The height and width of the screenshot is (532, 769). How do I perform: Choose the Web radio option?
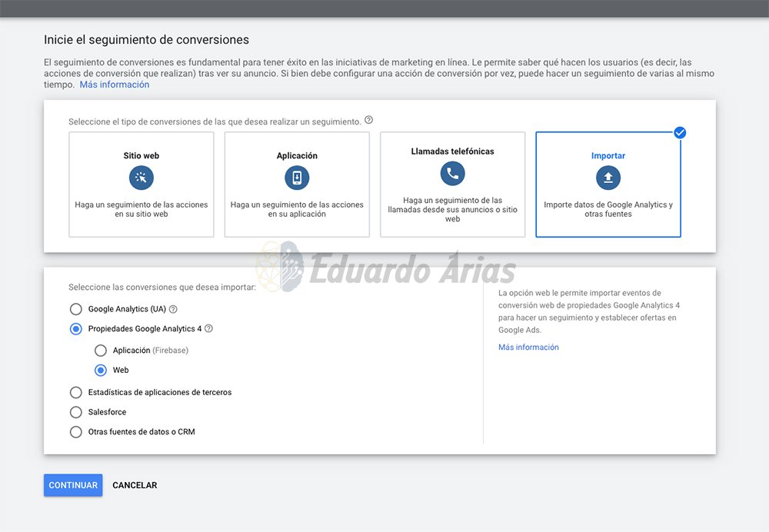click(x=101, y=371)
